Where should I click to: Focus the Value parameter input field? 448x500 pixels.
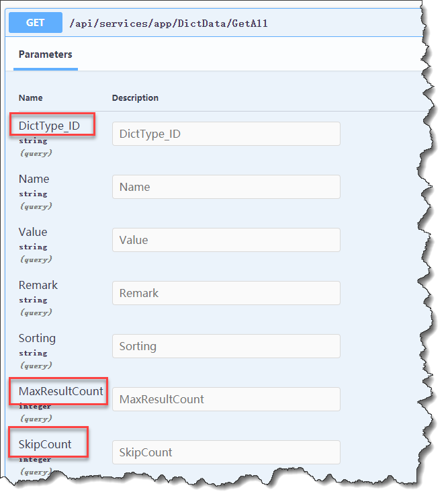pos(226,240)
